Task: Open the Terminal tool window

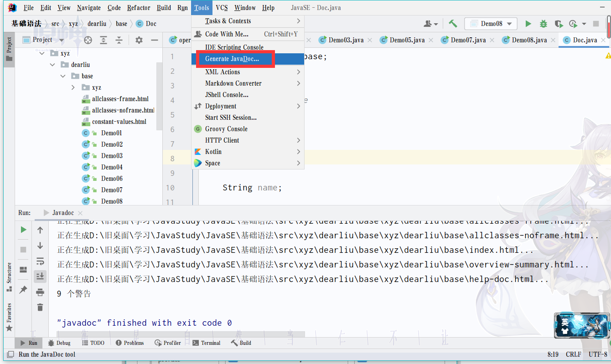Action: (x=206, y=343)
